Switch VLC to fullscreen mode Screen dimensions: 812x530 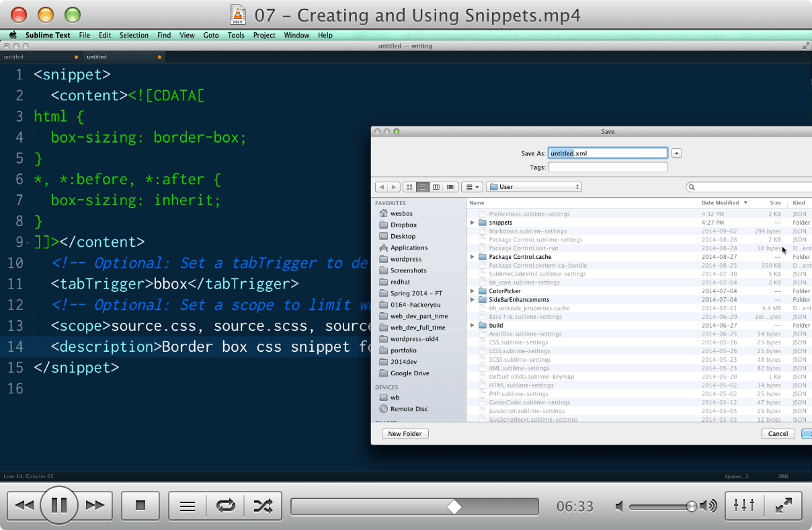coord(784,506)
